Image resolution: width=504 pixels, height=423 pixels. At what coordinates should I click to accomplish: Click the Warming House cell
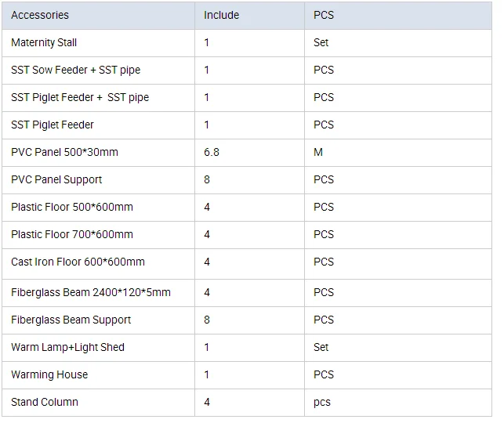49,374
